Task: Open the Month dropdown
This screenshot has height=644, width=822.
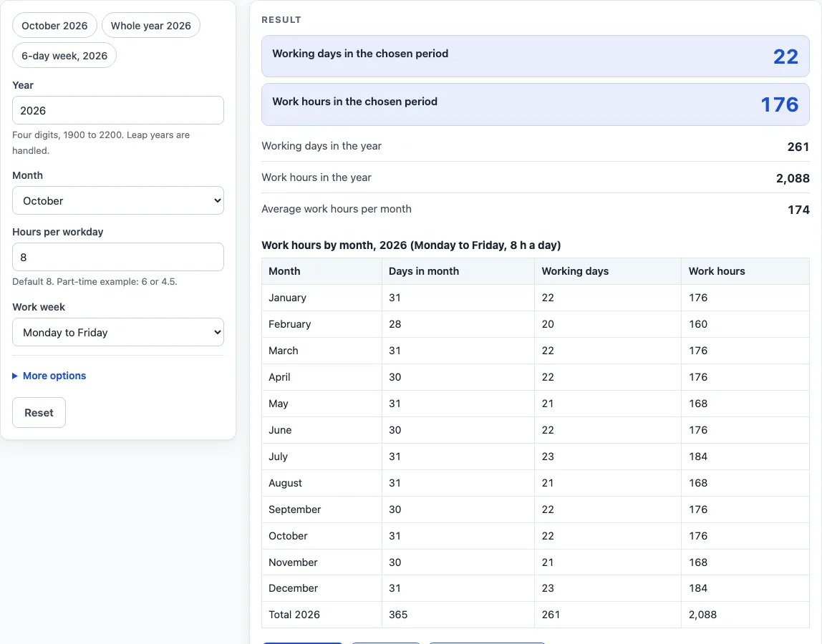Action: point(118,200)
